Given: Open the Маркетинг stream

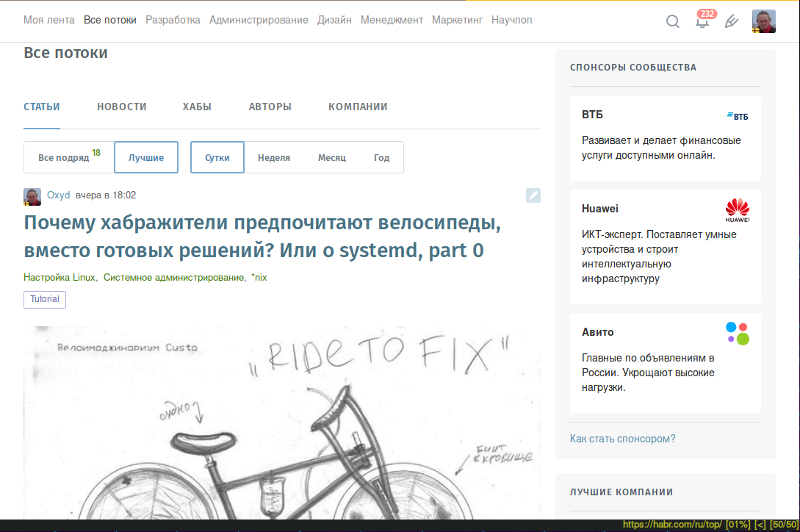Looking at the screenshot, I should click(x=457, y=20).
